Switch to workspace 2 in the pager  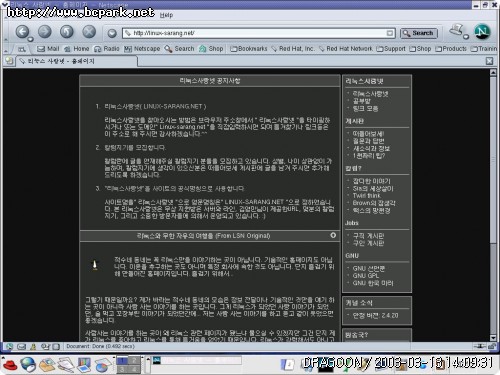134,360
